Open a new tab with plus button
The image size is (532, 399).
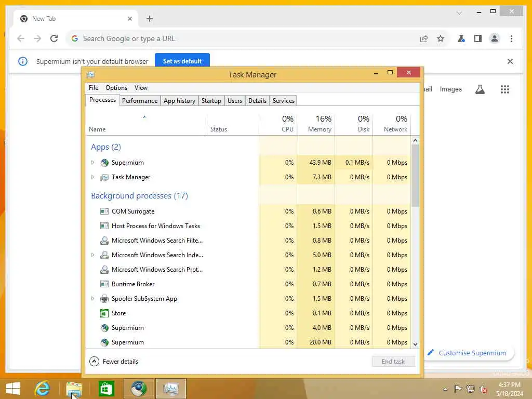pyautogui.click(x=150, y=19)
